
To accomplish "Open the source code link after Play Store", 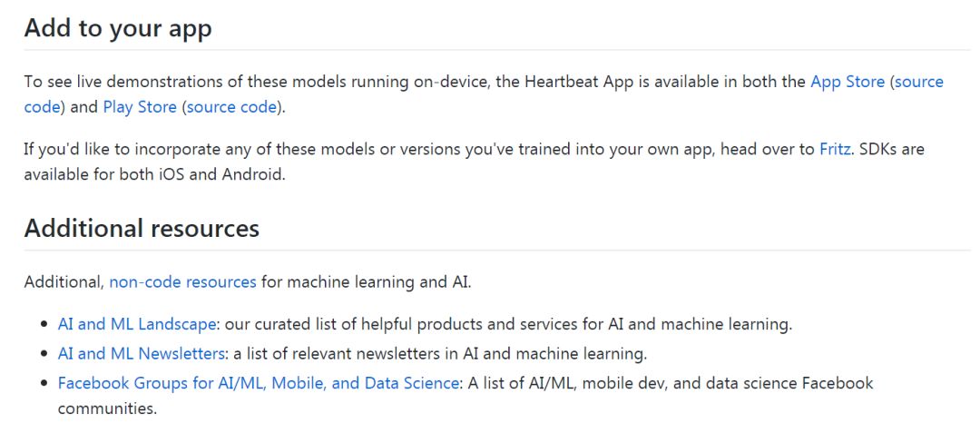I will pos(232,107).
